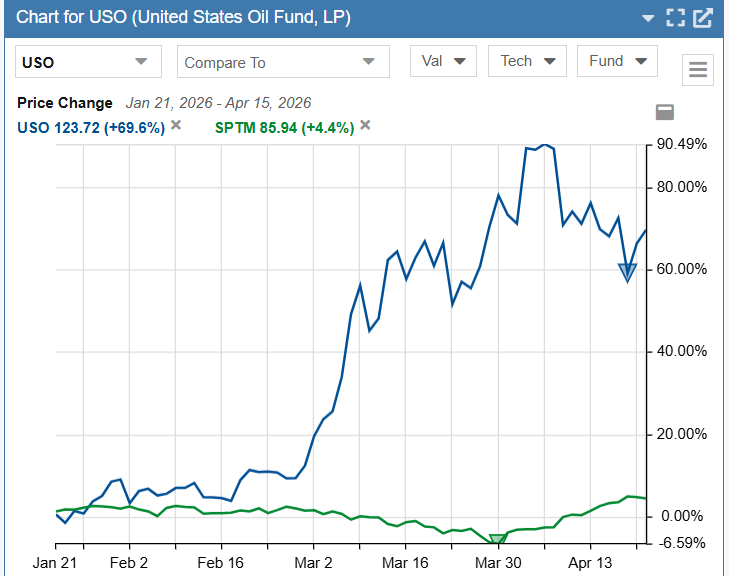
Task: Click the Mar 30 x-axis label
Action: pyautogui.click(x=498, y=563)
